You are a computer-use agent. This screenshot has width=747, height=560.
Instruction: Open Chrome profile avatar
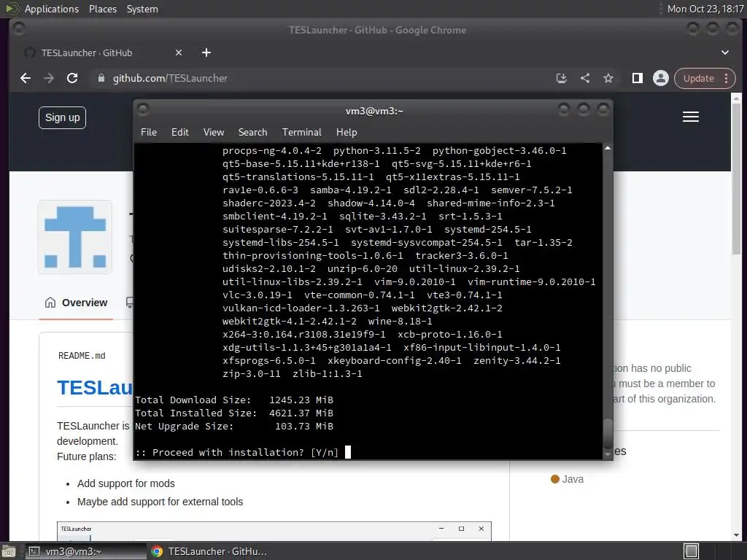[x=661, y=78]
